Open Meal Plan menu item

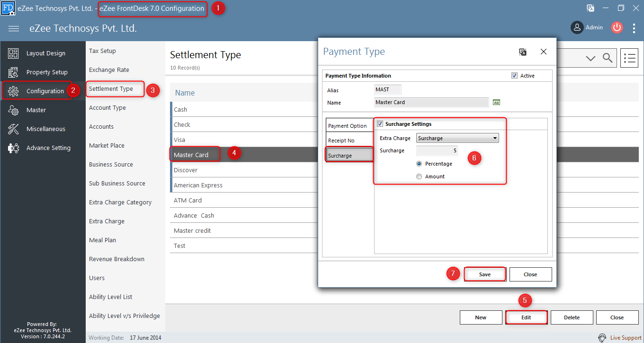tap(102, 240)
